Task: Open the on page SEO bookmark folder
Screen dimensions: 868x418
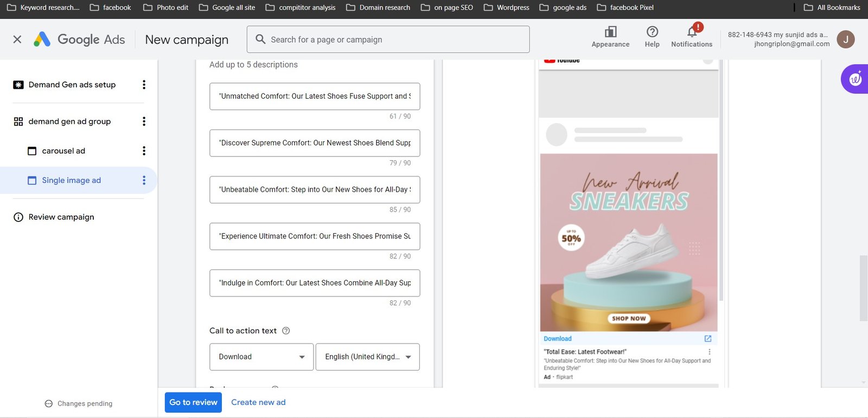Action: (447, 8)
